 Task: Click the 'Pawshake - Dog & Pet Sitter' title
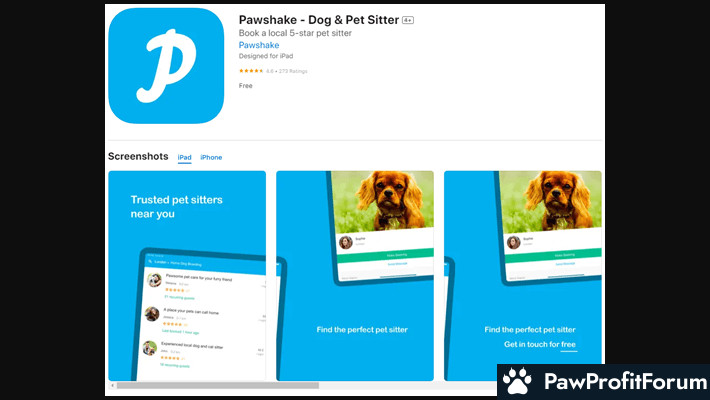(319, 20)
